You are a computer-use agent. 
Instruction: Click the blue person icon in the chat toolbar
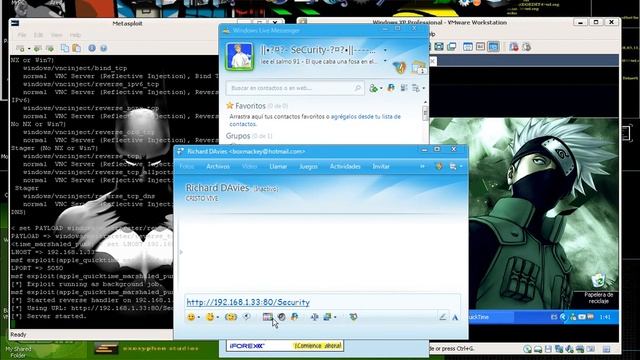point(294,317)
